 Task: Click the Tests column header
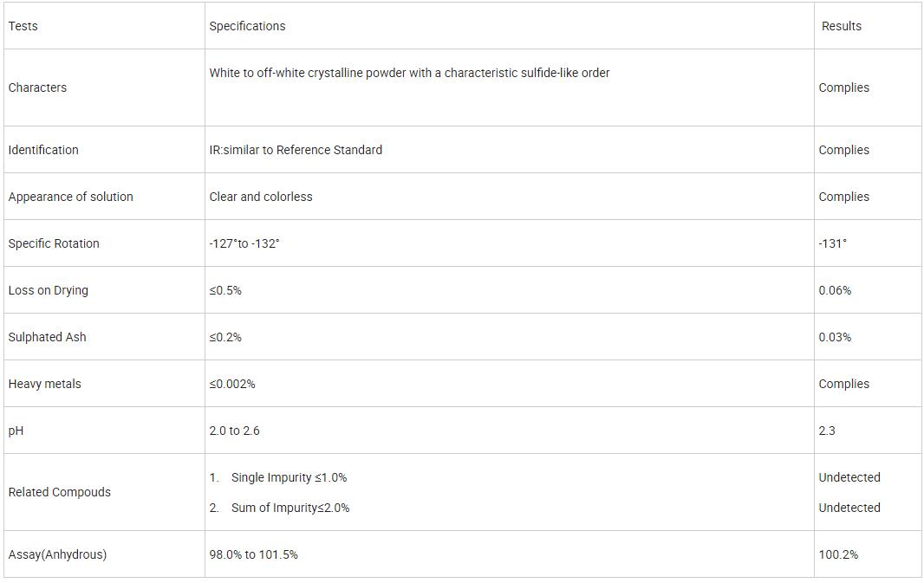click(x=23, y=26)
